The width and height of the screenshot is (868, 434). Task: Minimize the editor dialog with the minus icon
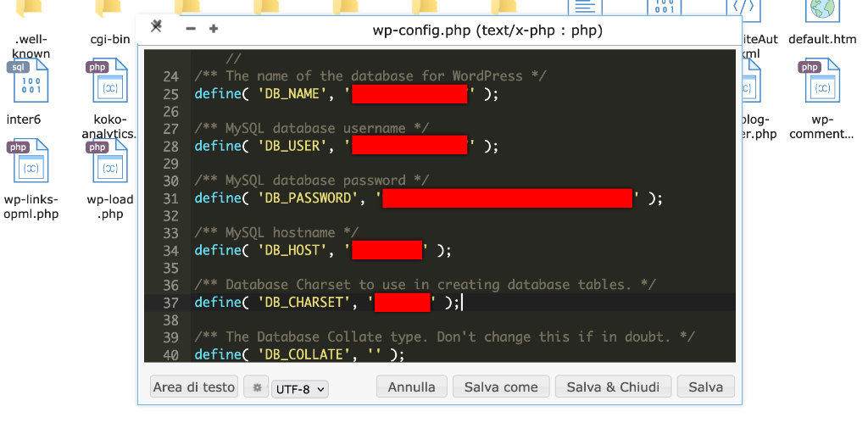pyautogui.click(x=191, y=29)
